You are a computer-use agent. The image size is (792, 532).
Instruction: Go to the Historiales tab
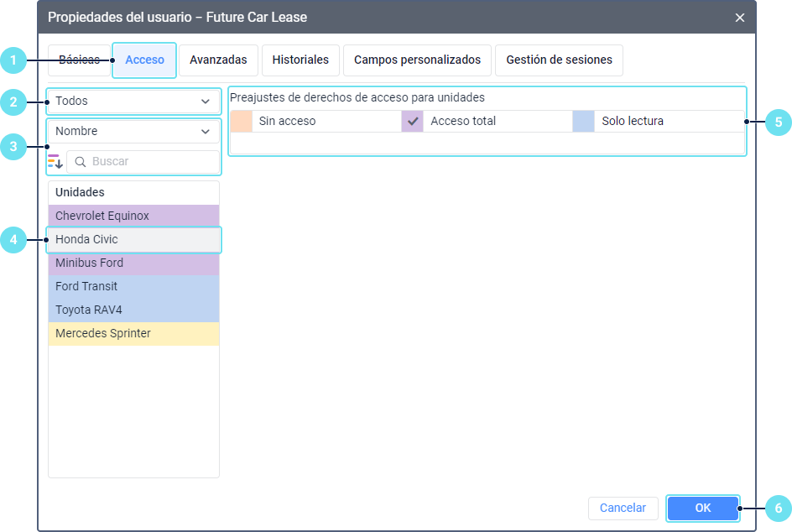300,60
